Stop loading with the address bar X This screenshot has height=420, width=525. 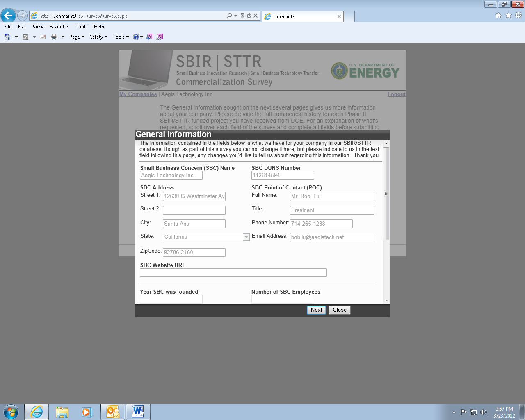(x=256, y=16)
